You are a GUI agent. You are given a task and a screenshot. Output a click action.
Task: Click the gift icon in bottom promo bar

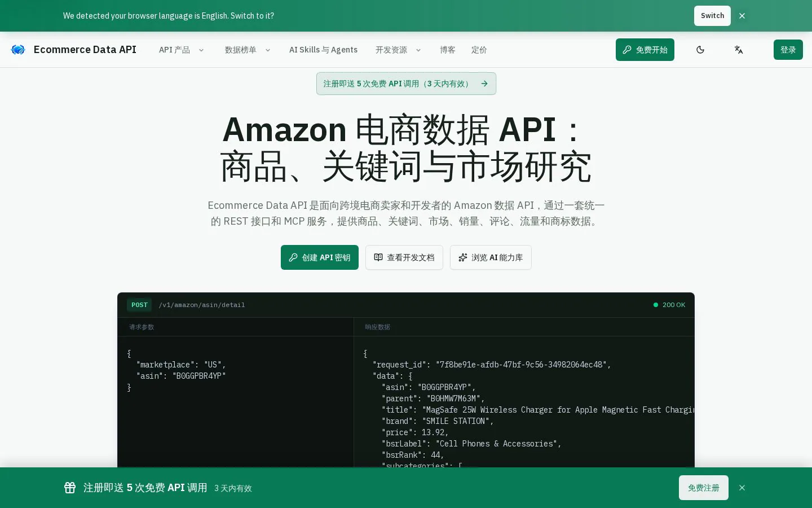(x=70, y=488)
